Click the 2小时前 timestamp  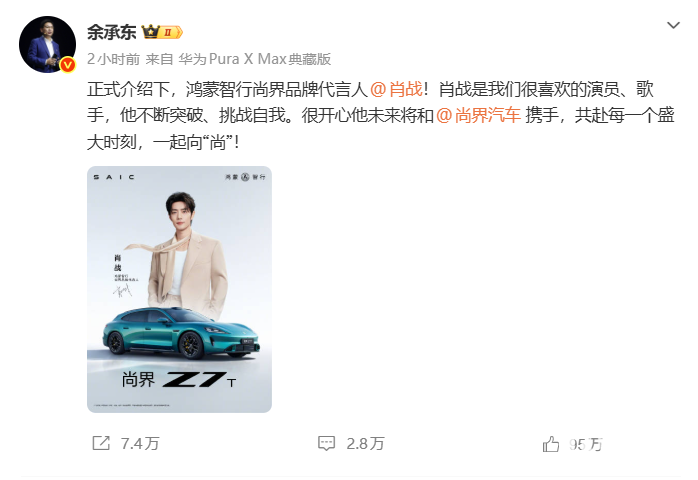click(x=114, y=59)
